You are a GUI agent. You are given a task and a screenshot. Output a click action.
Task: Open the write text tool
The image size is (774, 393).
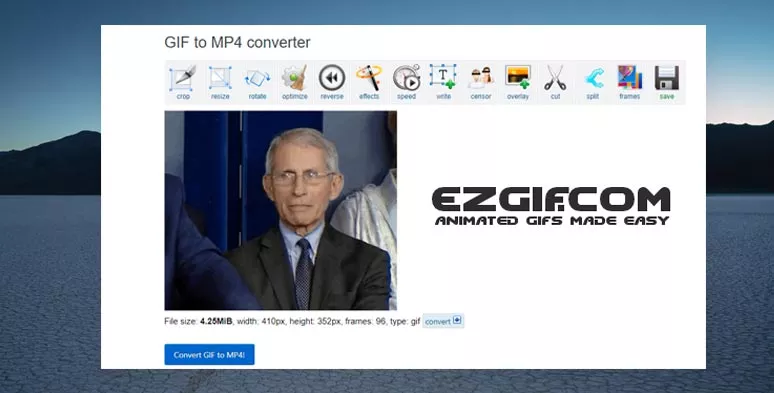click(443, 82)
